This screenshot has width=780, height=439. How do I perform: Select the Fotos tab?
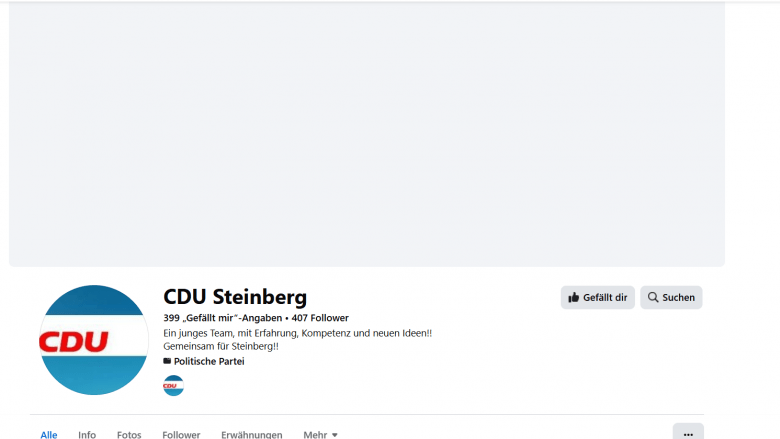coord(129,435)
